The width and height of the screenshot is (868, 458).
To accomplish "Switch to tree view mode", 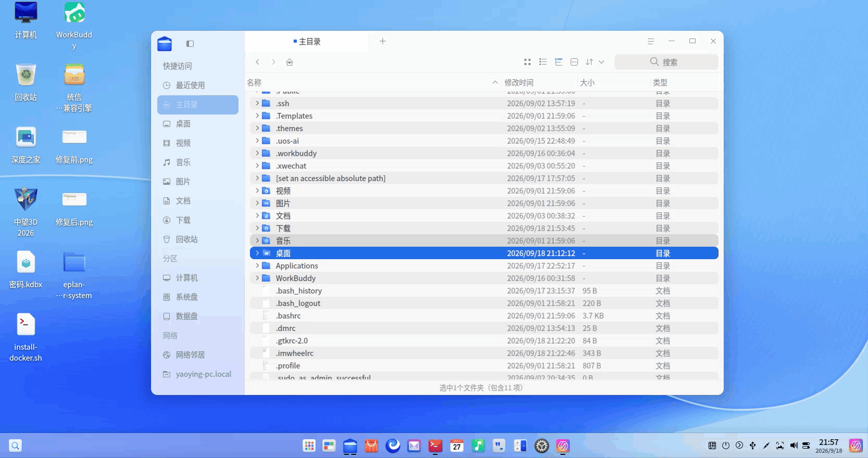I will [559, 62].
